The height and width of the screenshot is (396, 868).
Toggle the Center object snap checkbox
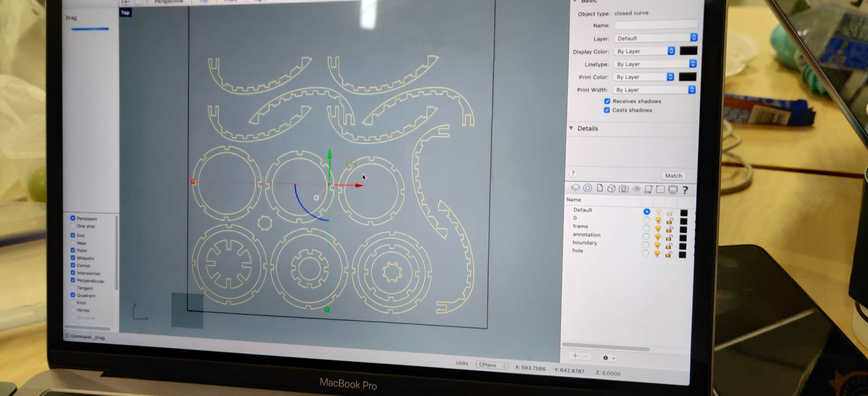(73, 265)
